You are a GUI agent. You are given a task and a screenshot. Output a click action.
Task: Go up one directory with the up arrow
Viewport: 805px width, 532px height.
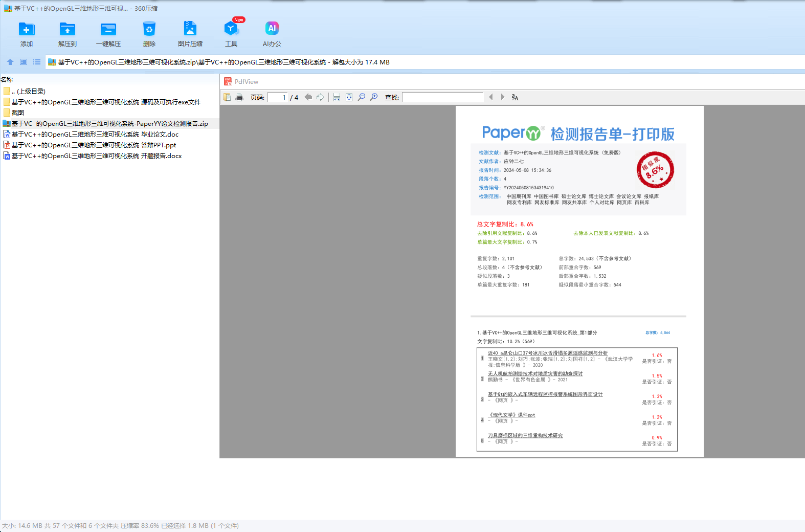coord(10,62)
